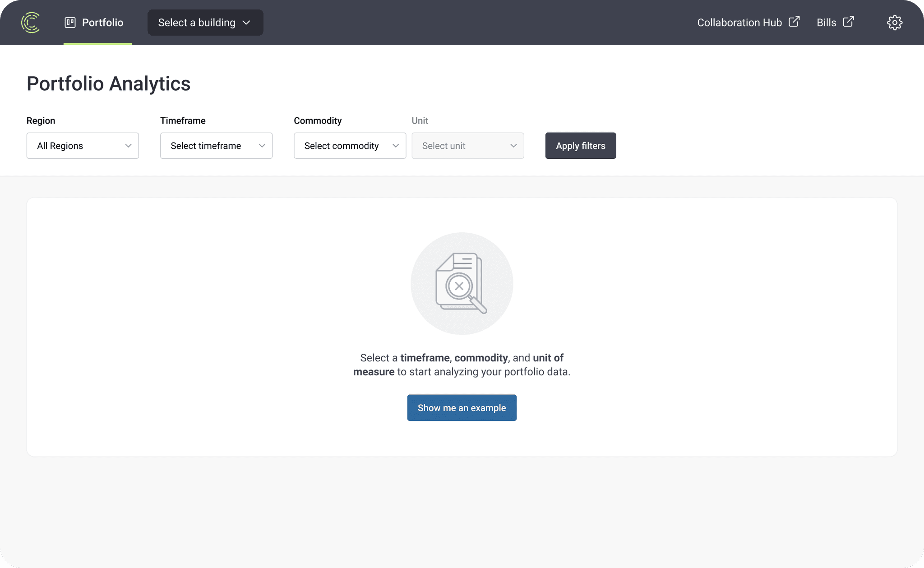The height and width of the screenshot is (568, 924).
Task: Open the Select timeframe dropdown
Action: tap(216, 146)
